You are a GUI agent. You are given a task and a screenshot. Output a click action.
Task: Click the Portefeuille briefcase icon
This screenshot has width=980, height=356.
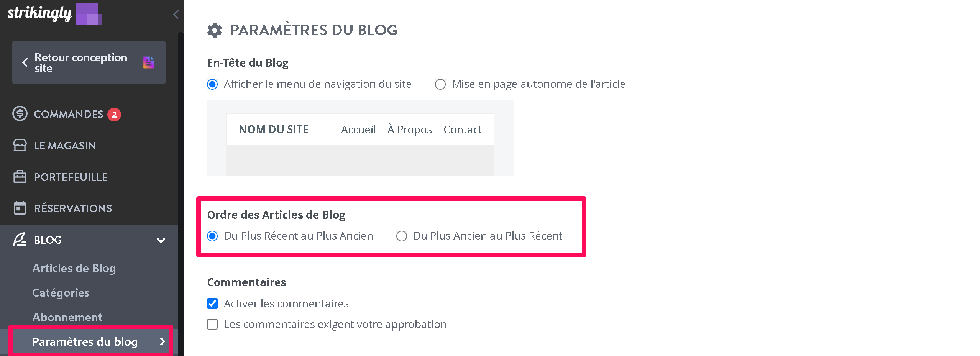pos(20,177)
